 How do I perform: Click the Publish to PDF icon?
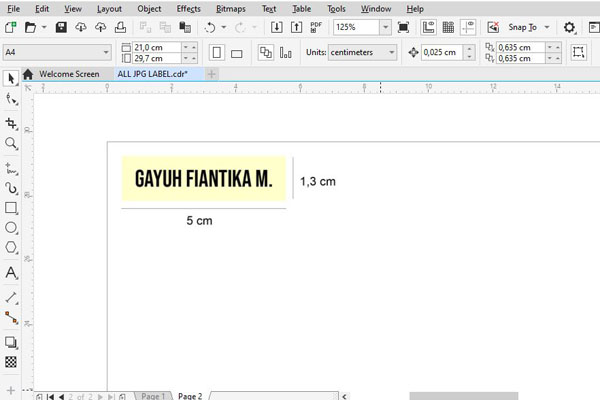point(316,27)
